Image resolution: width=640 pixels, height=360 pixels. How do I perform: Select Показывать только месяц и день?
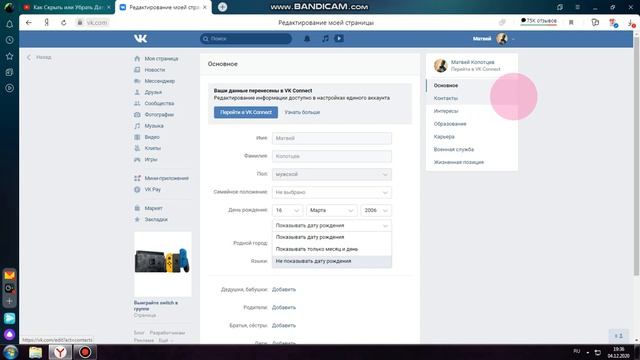pyautogui.click(x=332, y=249)
